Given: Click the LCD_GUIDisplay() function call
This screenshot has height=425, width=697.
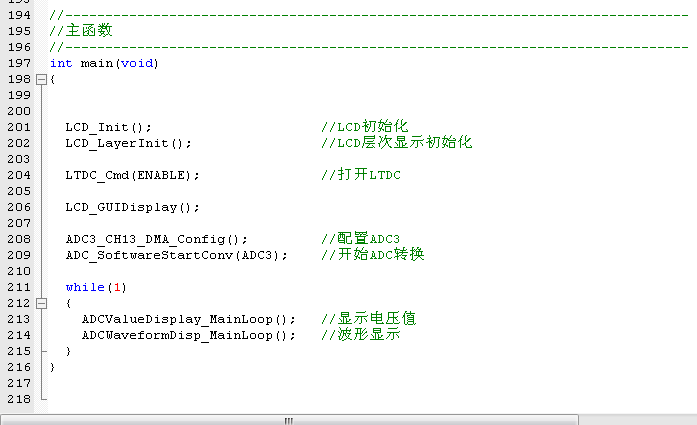Looking at the screenshot, I should pyautogui.click(x=132, y=207).
